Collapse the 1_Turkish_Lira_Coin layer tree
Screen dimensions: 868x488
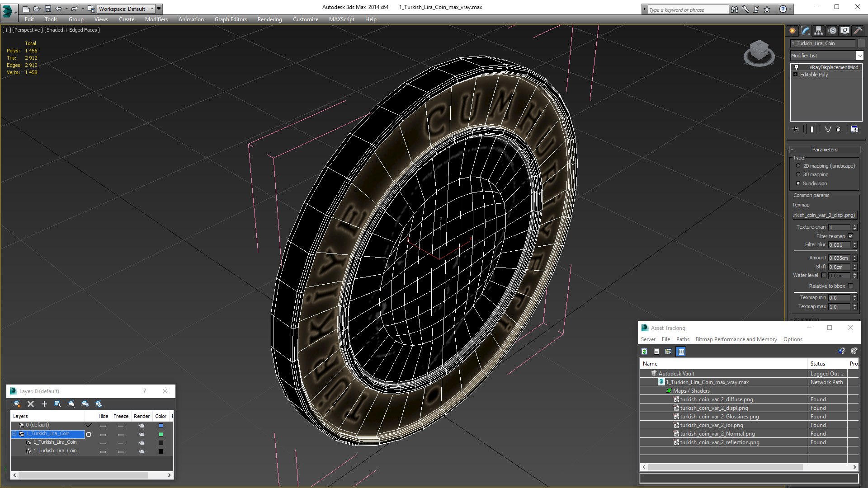click(14, 434)
